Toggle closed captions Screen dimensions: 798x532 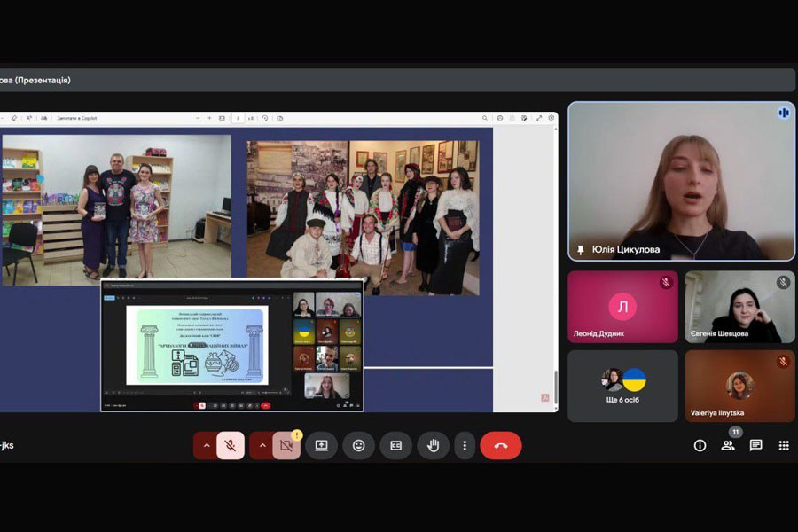[396, 445]
